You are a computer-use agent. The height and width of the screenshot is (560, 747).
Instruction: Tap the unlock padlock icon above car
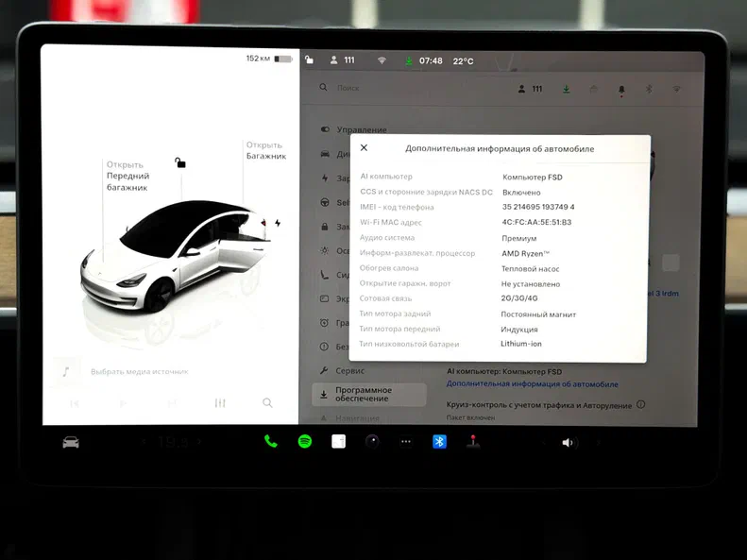coord(180,162)
